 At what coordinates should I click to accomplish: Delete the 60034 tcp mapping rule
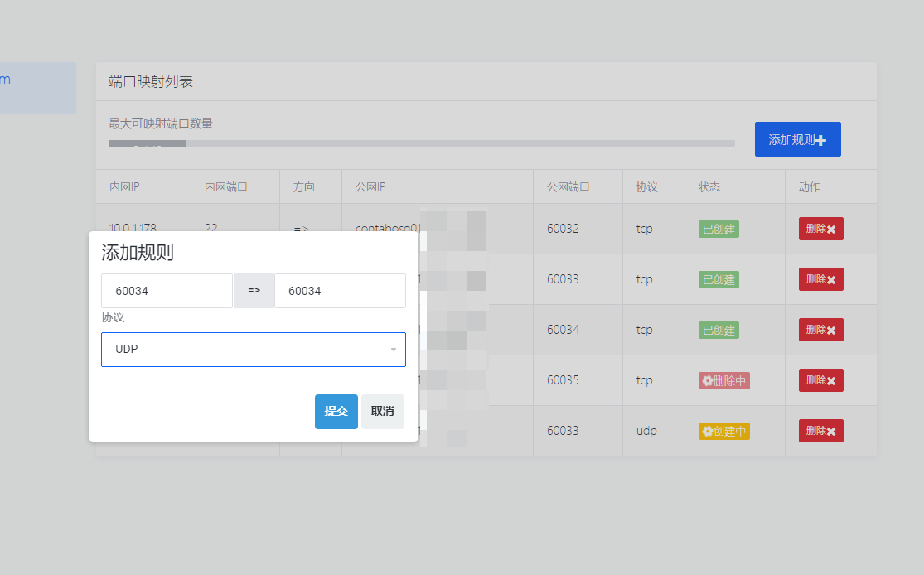pyautogui.click(x=821, y=330)
